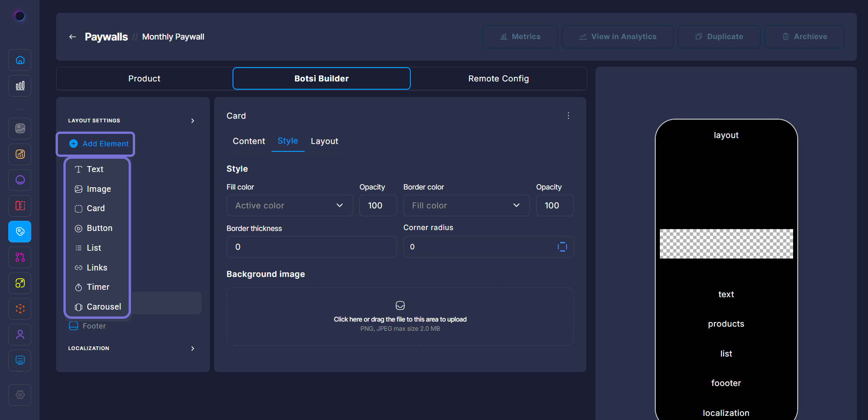Select the paywalls tag icon in sidebar

tap(20, 231)
